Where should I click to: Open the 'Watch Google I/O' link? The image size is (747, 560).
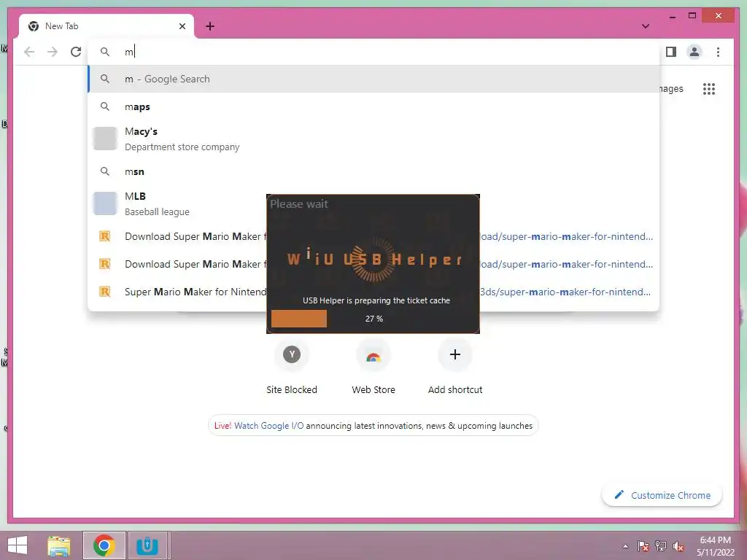[x=268, y=426]
